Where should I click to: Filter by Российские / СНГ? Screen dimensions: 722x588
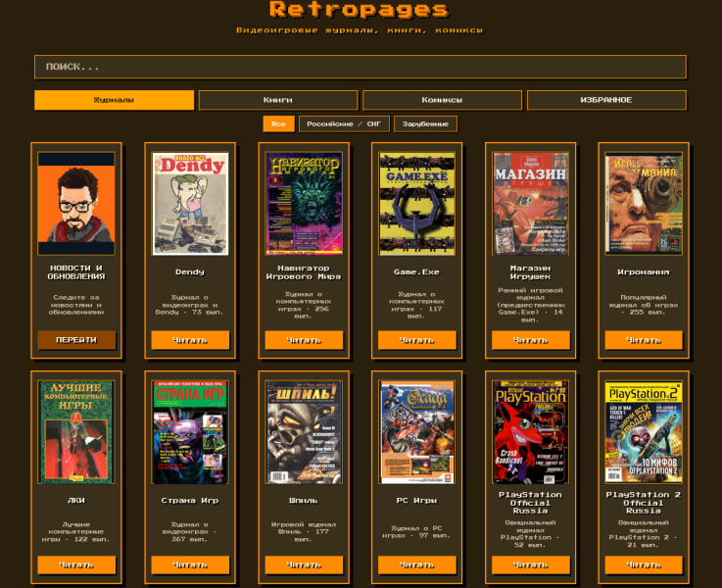[x=344, y=123]
